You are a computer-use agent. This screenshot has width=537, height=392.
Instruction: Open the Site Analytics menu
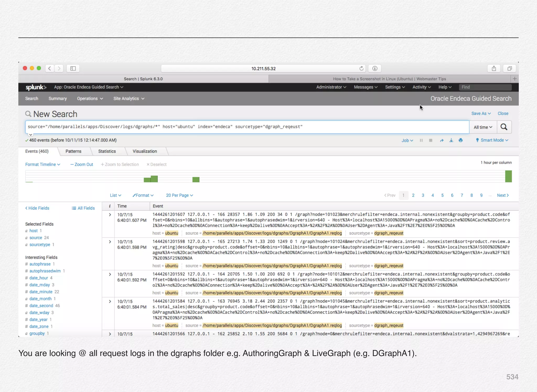129,99
